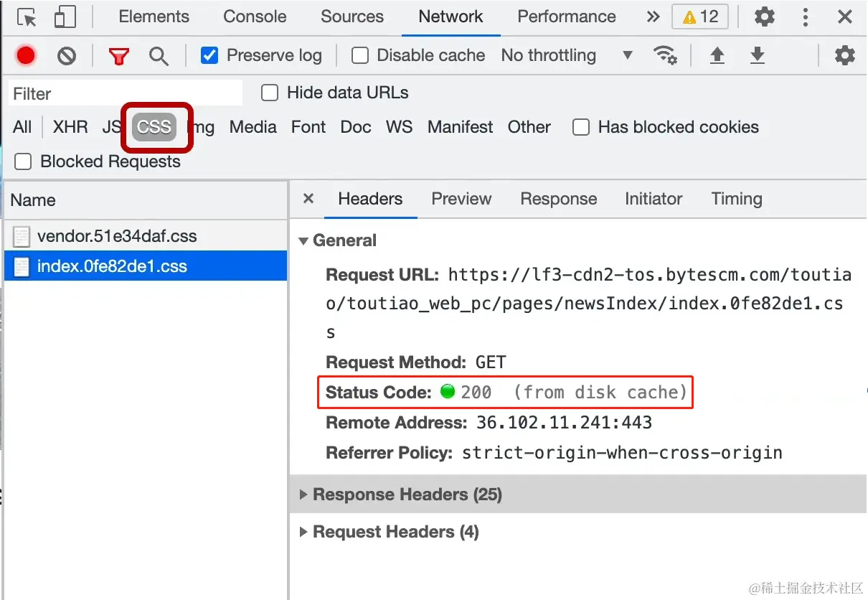Click Remote Address 36.102.11.241:443 value

(x=565, y=423)
